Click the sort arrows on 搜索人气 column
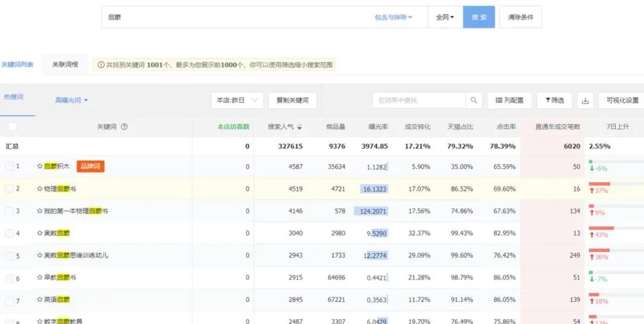Image resolution: width=644 pixels, height=324 pixels. pyautogui.click(x=299, y=127)
